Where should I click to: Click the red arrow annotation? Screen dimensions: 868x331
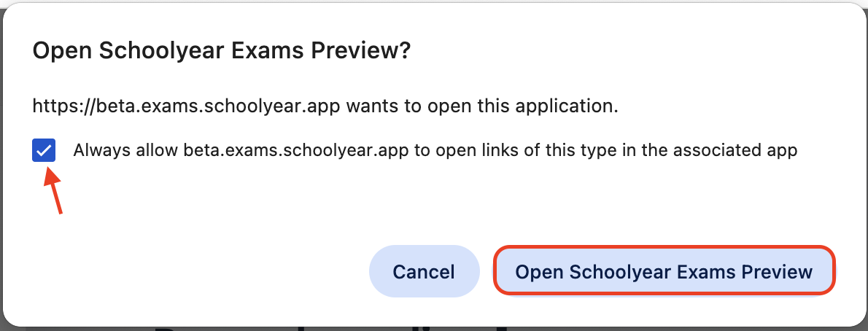point(54,191)
